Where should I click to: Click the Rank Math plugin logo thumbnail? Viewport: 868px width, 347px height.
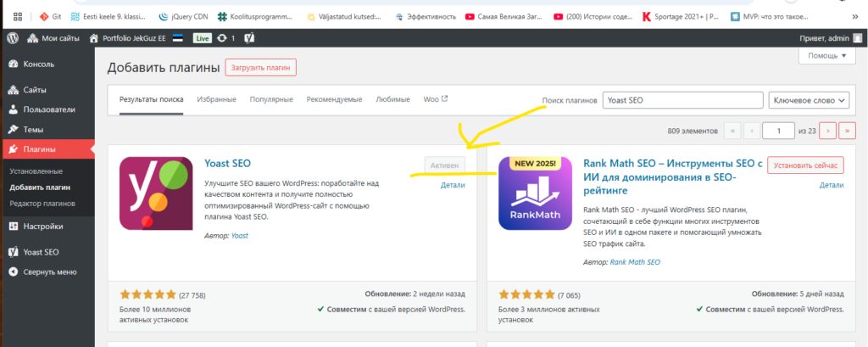(536, 193)
